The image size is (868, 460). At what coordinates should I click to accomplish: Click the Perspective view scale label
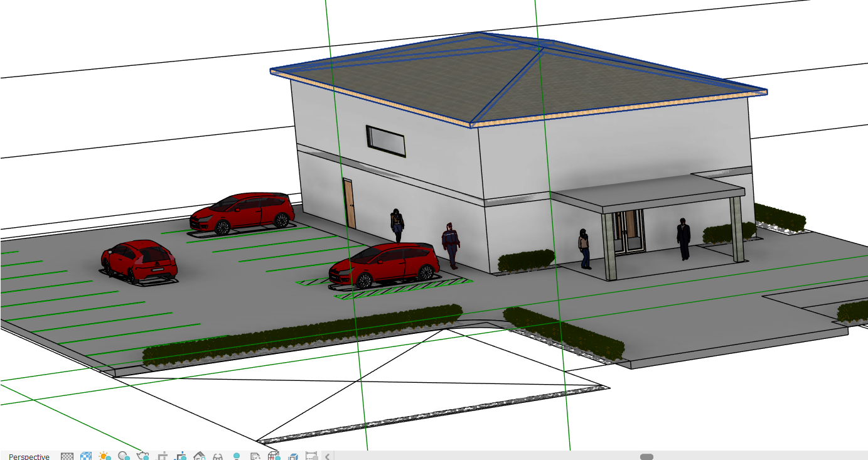29,456
